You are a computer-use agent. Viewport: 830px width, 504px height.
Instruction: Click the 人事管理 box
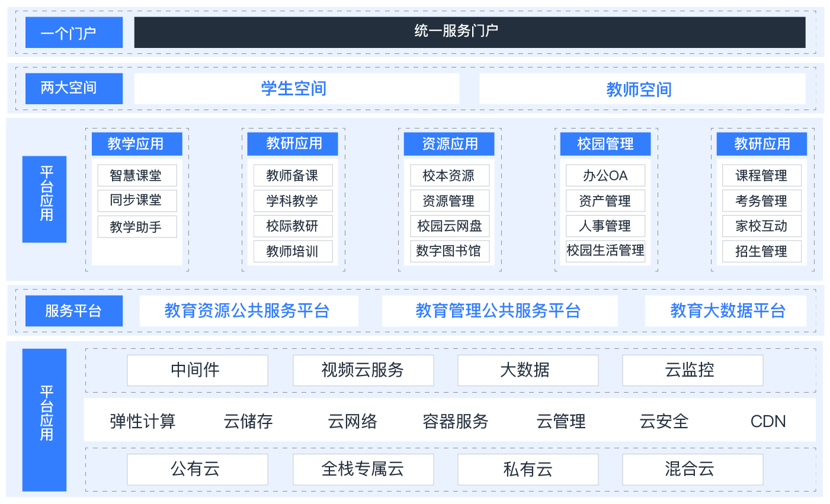click(605, 226)
